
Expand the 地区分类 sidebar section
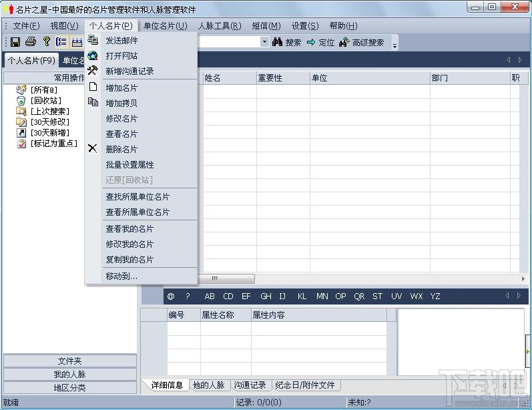click(x=70, y=387)
